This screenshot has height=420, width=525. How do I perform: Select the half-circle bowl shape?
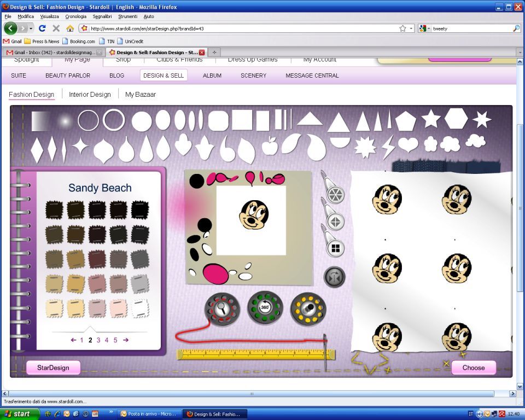tap(340, 142)
